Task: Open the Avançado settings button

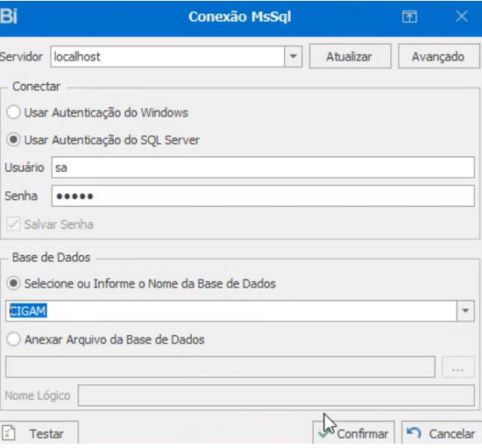Action: point(438,56)
